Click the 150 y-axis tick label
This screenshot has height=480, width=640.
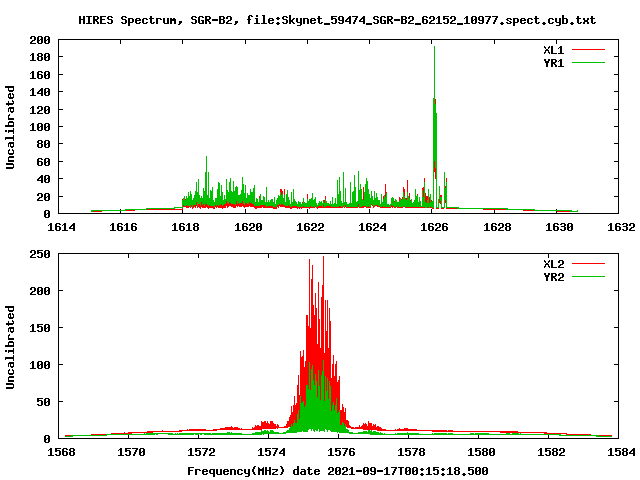coord(40,328)
